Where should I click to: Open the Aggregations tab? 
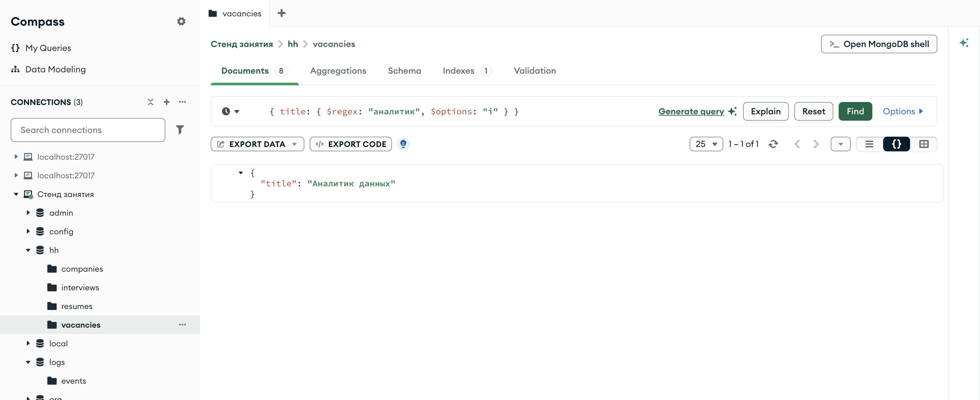338,71
